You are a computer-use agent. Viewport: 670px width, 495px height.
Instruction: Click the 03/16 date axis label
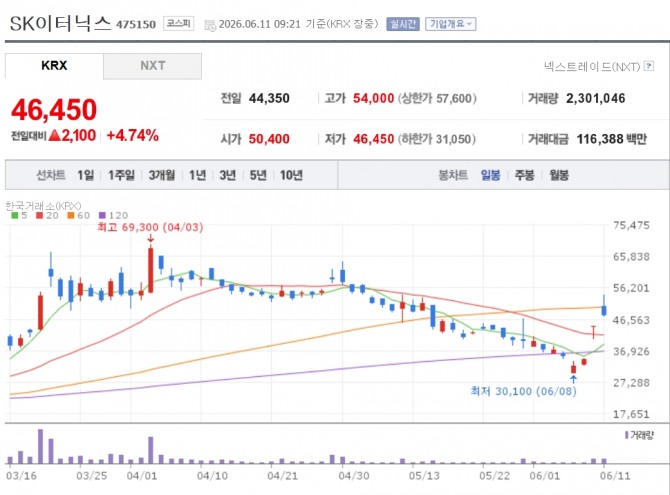(21, 476)
